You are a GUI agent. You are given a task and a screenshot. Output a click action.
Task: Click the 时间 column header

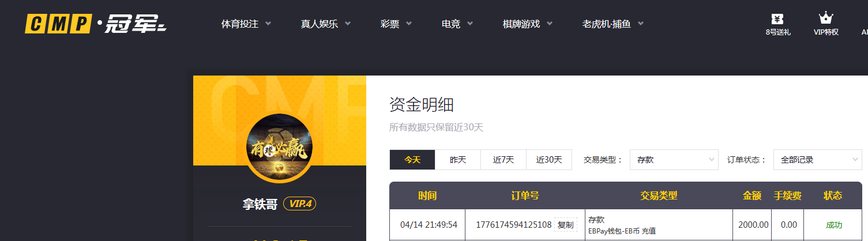427,196
